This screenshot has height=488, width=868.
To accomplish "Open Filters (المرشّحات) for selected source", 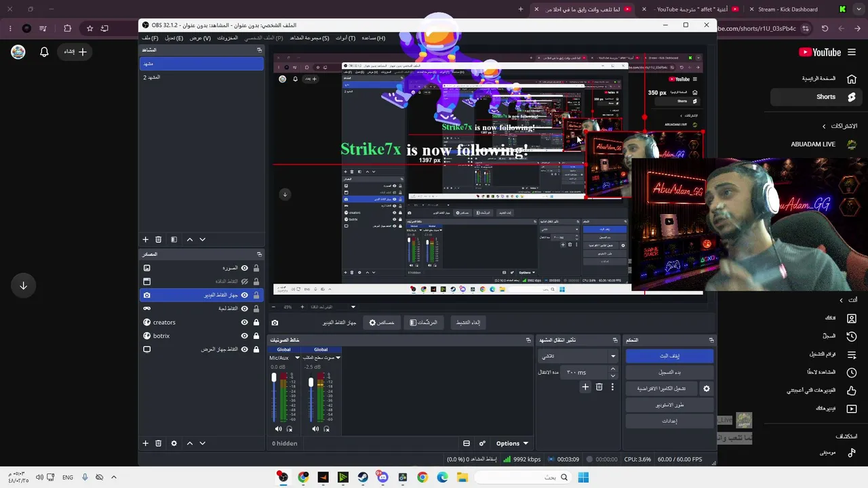I will [424, 323].
